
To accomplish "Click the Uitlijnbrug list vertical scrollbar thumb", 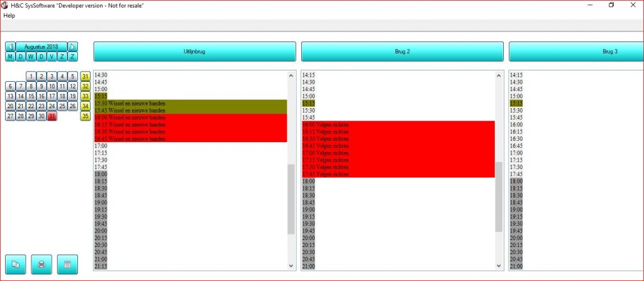I will click(291, 199).
